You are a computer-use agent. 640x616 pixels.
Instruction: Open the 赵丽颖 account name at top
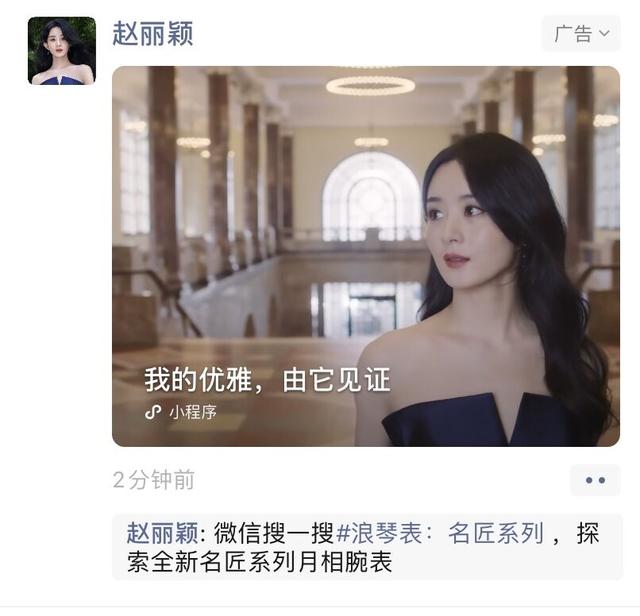tap(153, 33)
